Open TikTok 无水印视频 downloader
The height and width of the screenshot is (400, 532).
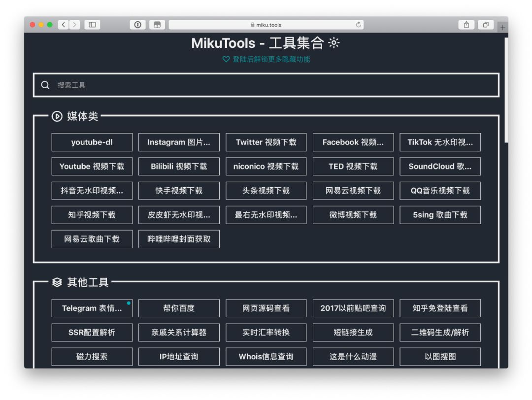coord(440,142)
